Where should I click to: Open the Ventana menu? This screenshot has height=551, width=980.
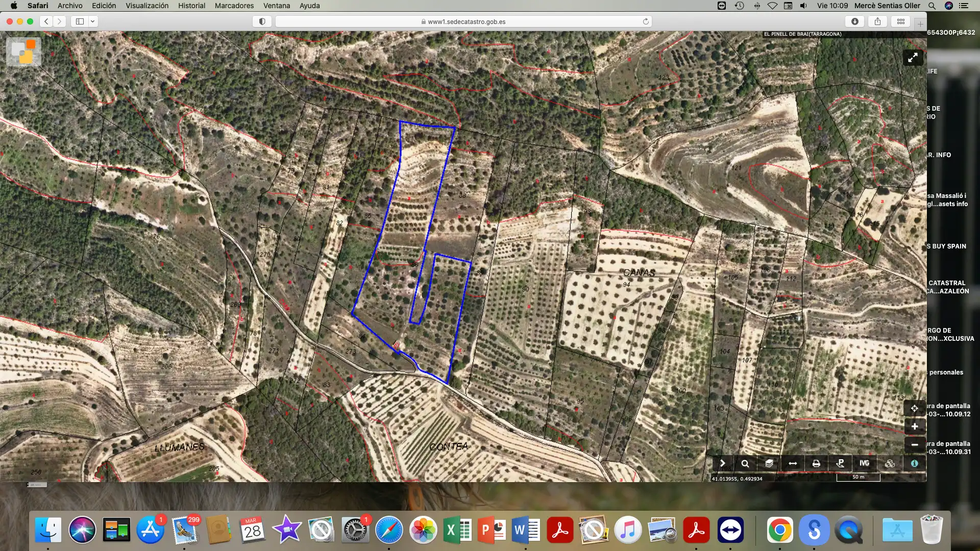277,6
